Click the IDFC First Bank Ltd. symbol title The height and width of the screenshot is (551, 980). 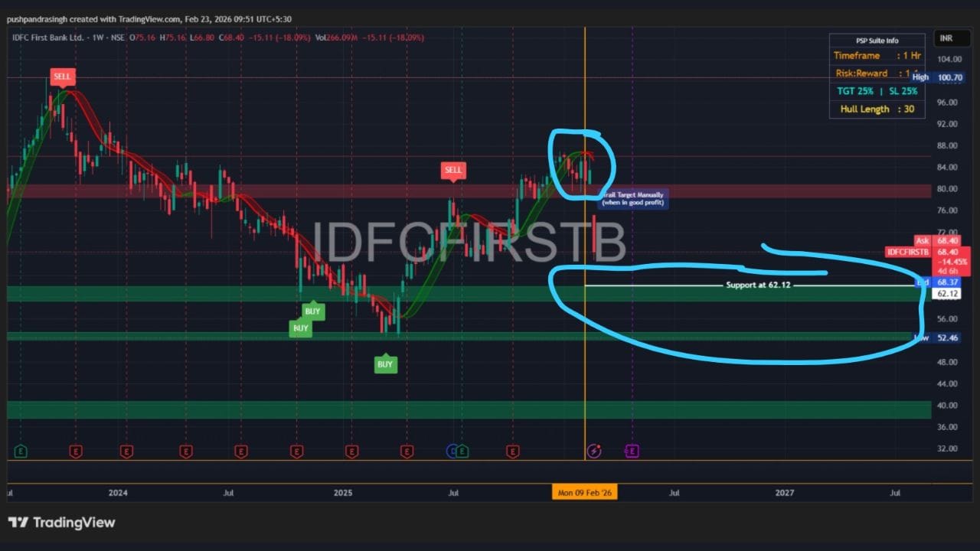pyautogui.click(x=47, y=37)
